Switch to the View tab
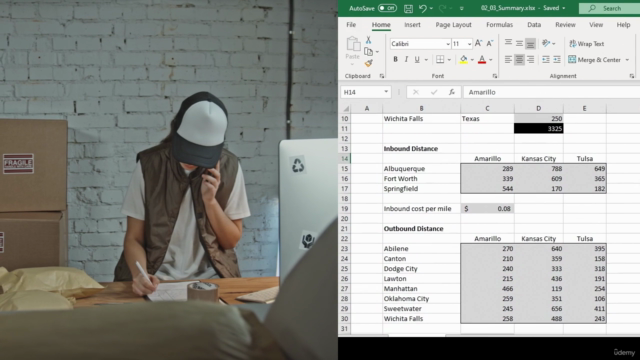 tap(596, 25)
